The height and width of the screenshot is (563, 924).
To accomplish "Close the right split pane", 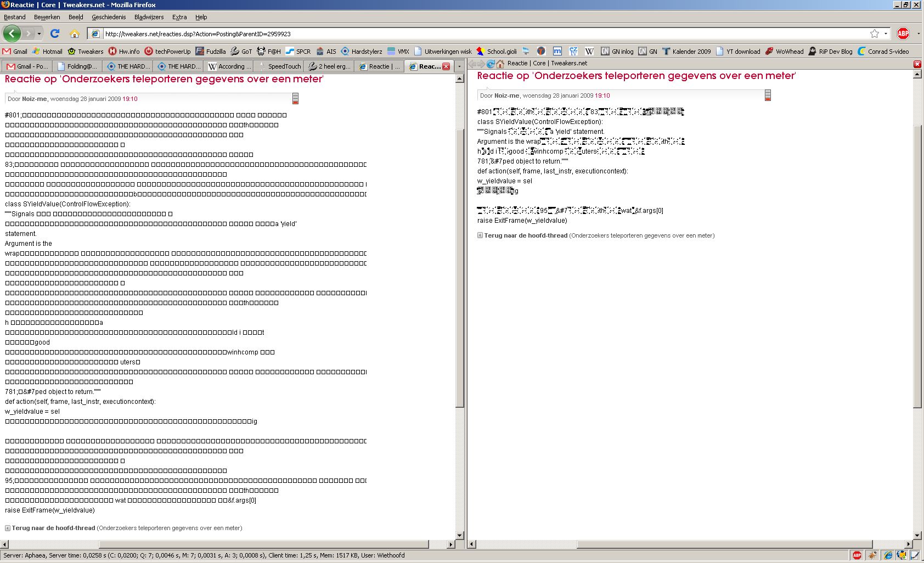I will [917, 64].
